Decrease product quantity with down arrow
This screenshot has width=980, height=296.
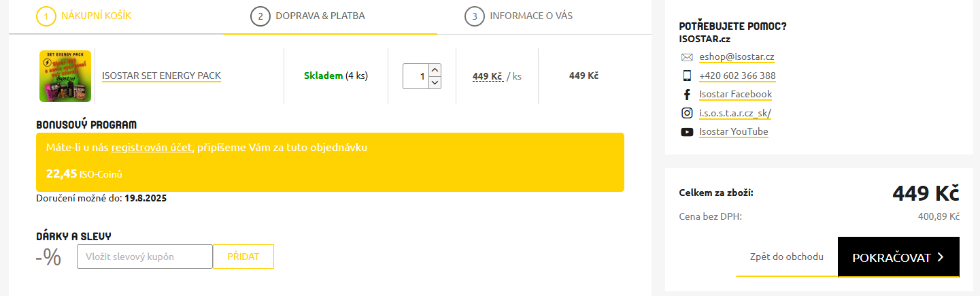[x=436, y=82]
